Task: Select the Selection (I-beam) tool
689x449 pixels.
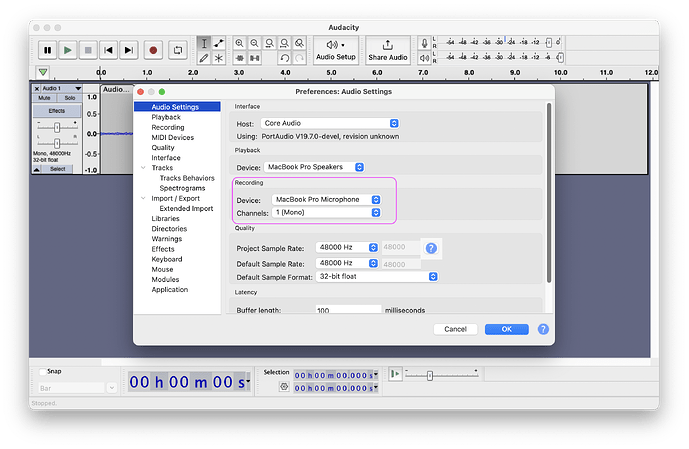Action: tap(204, 43)
